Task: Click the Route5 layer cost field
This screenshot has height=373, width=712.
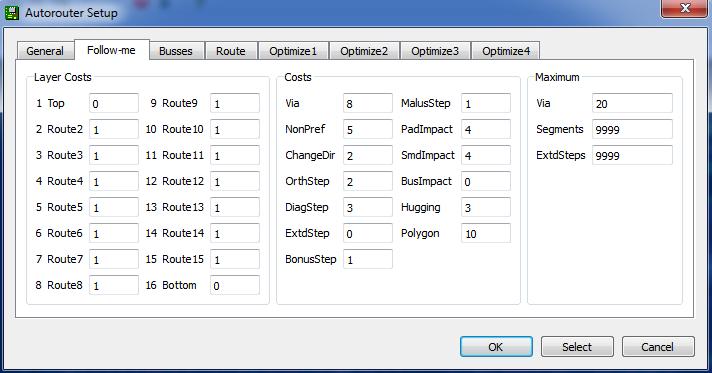Action: tap(114, 207)
